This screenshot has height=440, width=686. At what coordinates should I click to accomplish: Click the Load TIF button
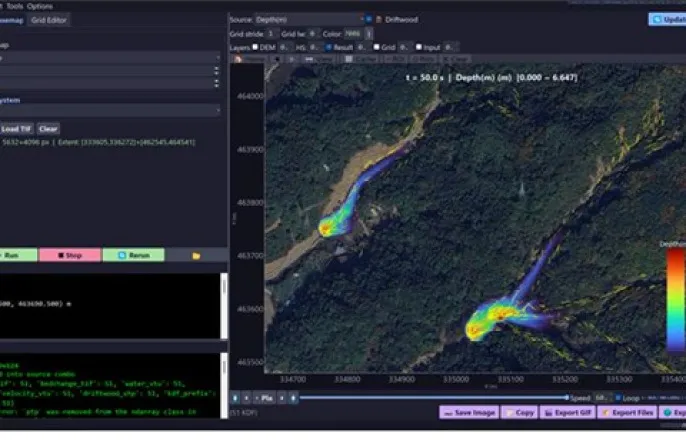(16, 129)
